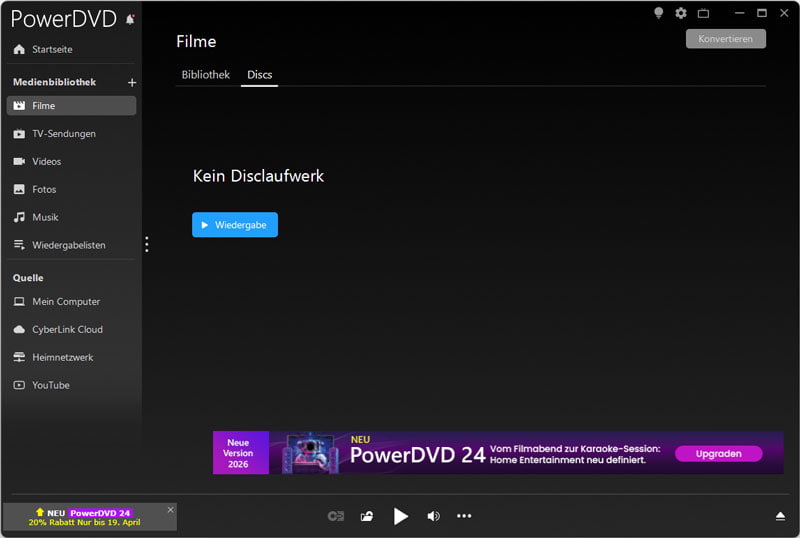Open the notification bell next to PowerDVD logo
Image resolution: width=800 pixels, height=538 pixels.
tap(130, 19)
